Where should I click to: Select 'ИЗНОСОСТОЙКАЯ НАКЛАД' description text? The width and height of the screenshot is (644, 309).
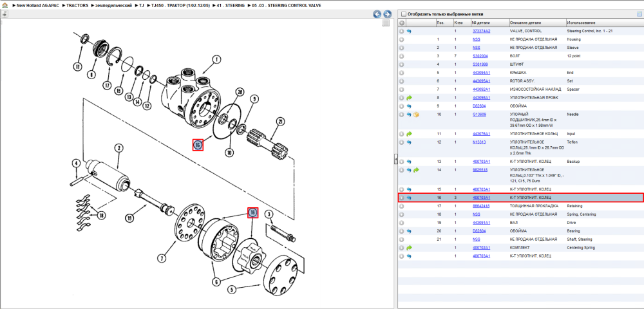coord(536,89)
